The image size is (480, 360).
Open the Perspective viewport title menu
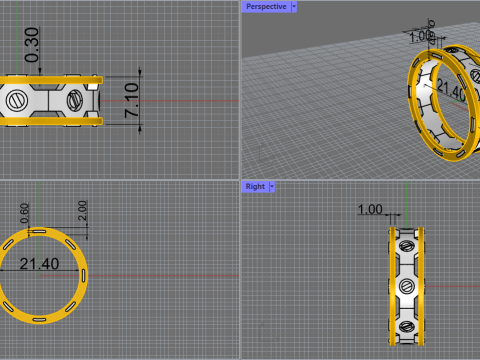[266, 7]
